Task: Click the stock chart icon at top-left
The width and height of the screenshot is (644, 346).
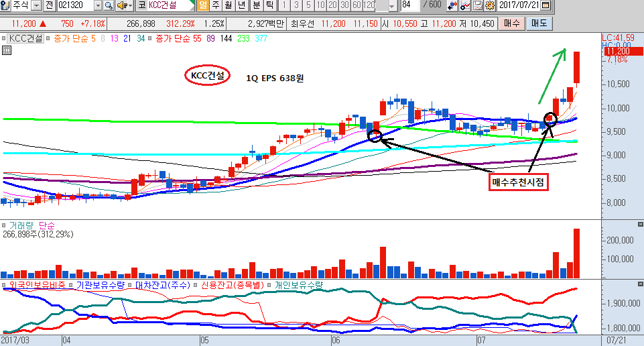Action: 5,5
